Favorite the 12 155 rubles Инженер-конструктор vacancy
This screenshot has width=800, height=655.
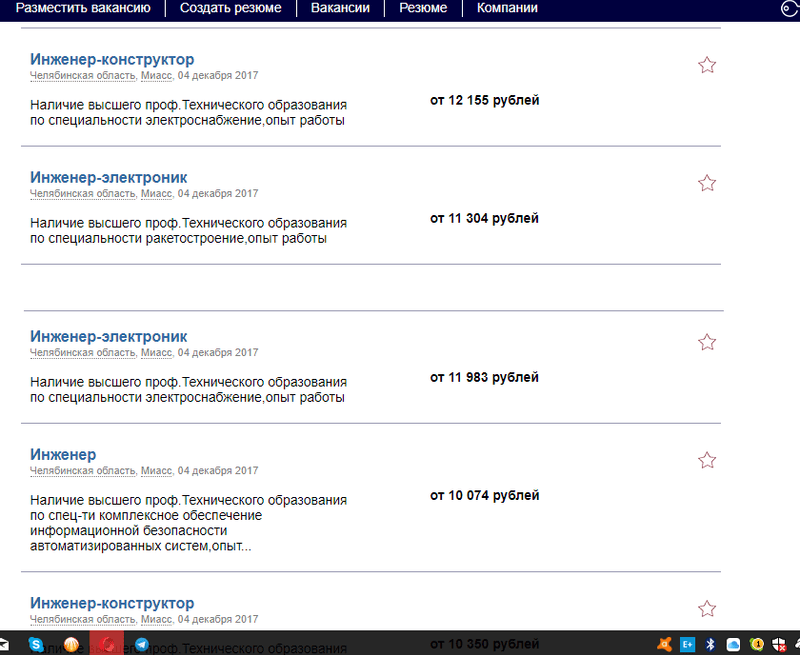(707, 65)
